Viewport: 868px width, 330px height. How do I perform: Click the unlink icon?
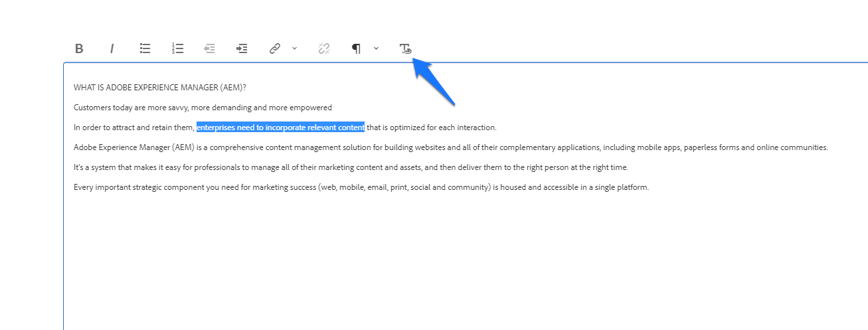coord(324,48)
